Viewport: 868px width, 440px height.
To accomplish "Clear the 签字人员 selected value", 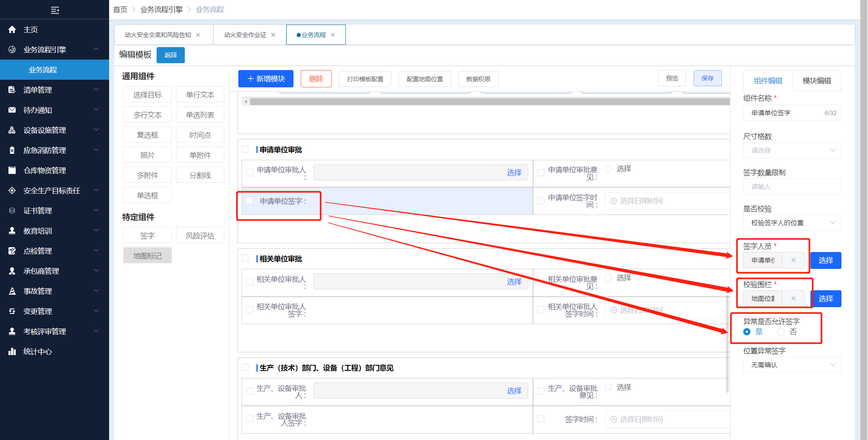I will pyautogui.click(x=793, y=260).
